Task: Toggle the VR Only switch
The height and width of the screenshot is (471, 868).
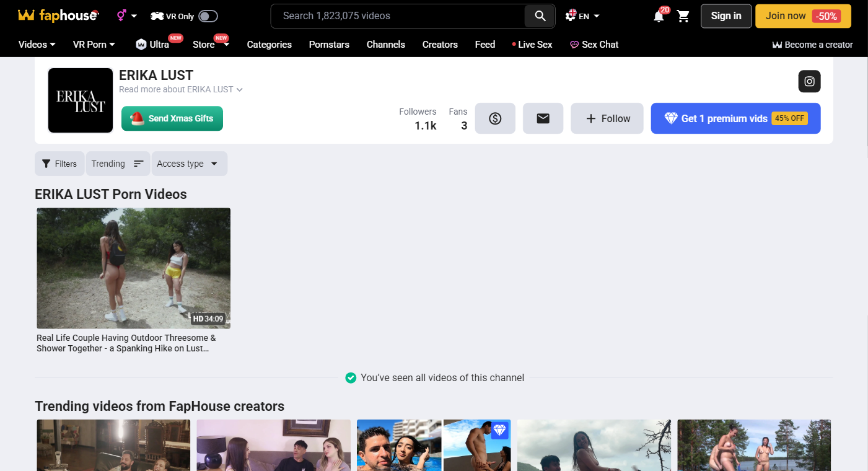Action: pyautogui.click(x=208, y=16)
